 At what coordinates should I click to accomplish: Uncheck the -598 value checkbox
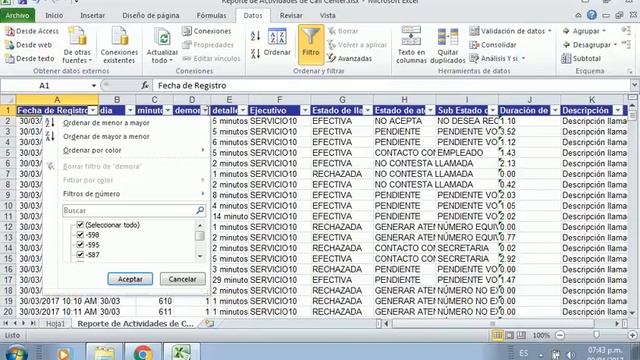point(80,235)
